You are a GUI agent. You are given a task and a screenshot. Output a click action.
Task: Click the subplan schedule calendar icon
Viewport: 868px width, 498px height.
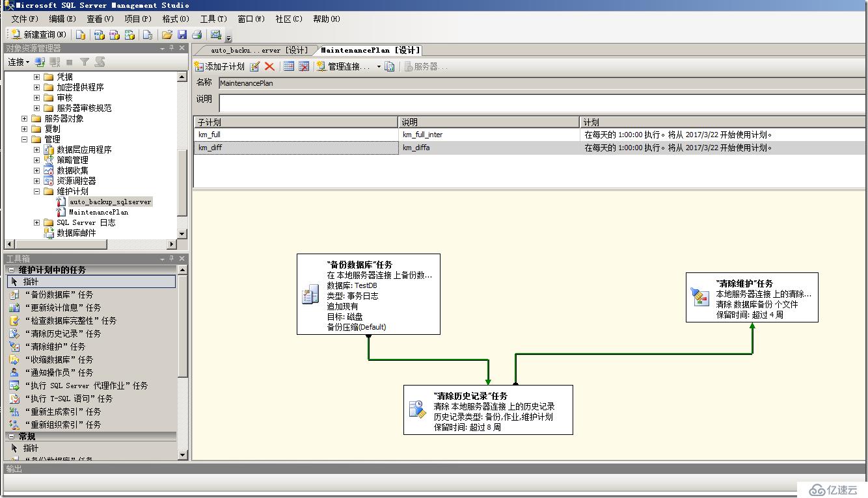click(289, 66)
